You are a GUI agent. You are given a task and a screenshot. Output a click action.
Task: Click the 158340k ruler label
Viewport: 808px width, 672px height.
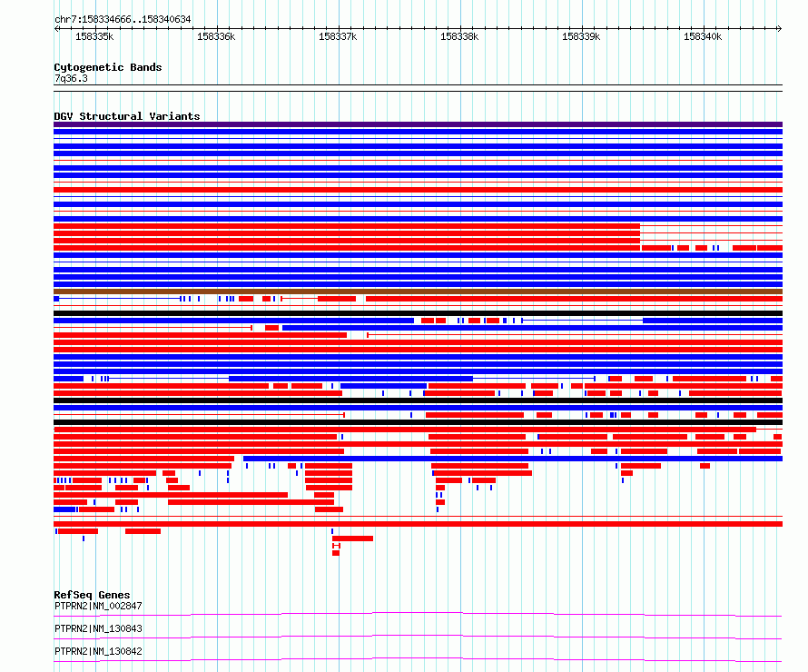[x=703, y=36]
